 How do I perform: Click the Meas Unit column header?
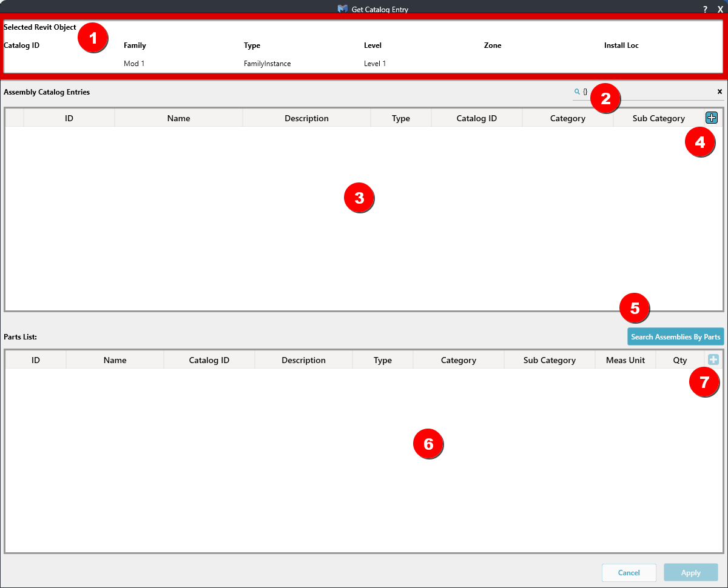(625, 360)
